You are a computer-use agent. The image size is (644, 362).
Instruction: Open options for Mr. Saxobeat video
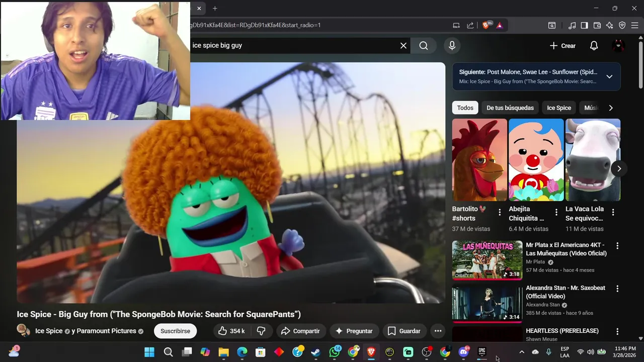point(617,289)
